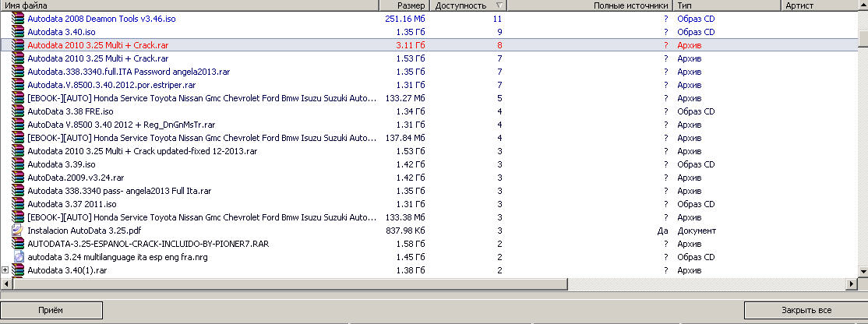Select the AUTODATA-3.25-ESPANOL-CRACK-INCLUIDO-BY-PIONER7.RAR name
The image size is (868, 324).
point(148,245)
